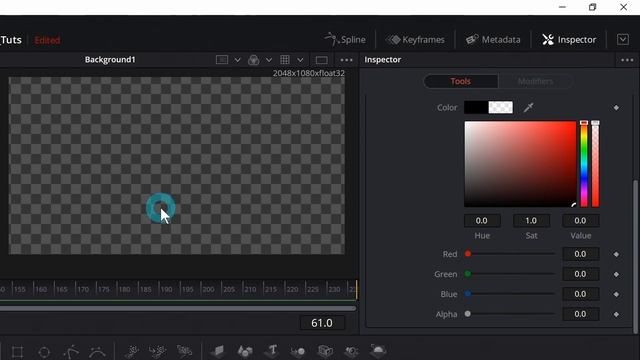Click the Green numeric field

(x=580, y=274)
